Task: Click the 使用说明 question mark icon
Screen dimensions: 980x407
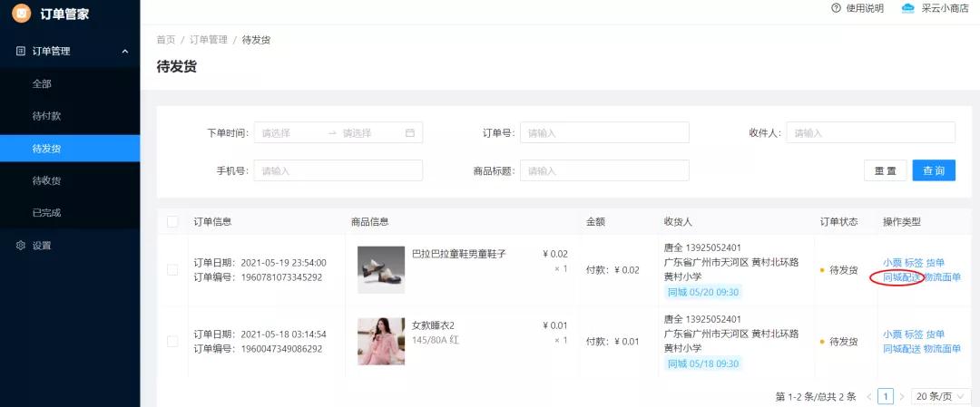Action: pos(837,8)
